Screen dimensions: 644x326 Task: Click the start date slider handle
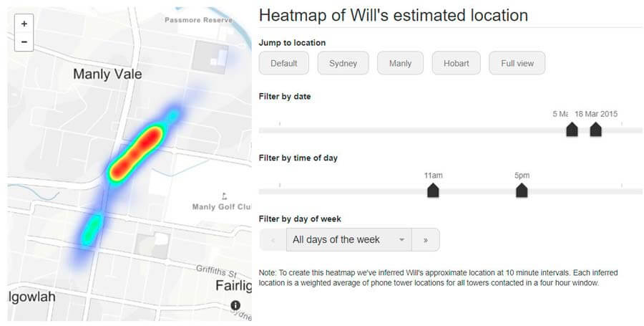572,130
